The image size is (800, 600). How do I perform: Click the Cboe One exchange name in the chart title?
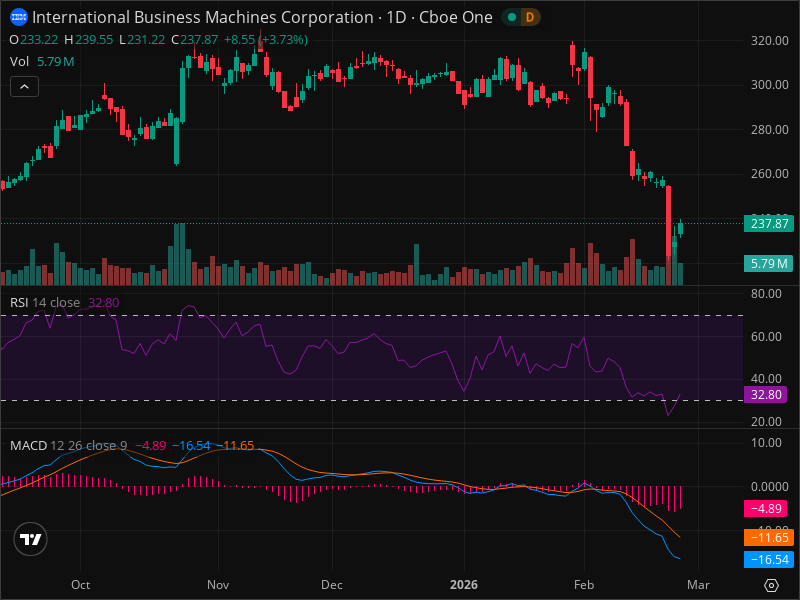pos(456,17)
